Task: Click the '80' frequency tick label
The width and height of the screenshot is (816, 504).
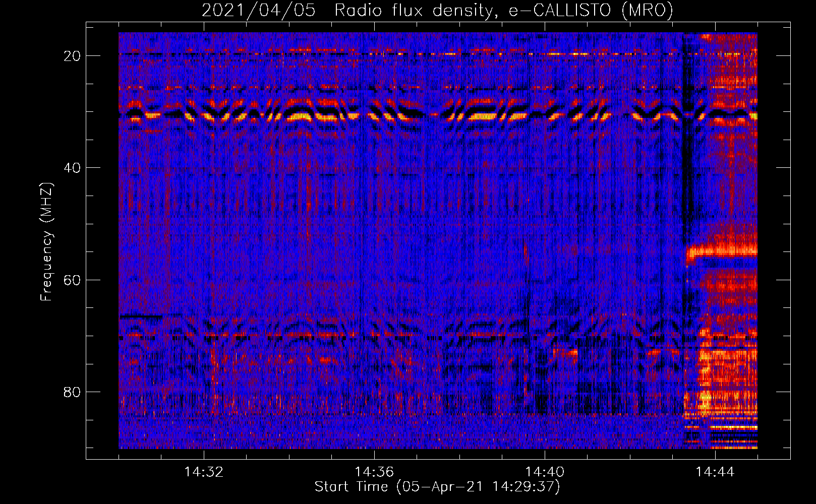Action: (x=72, y=392)
